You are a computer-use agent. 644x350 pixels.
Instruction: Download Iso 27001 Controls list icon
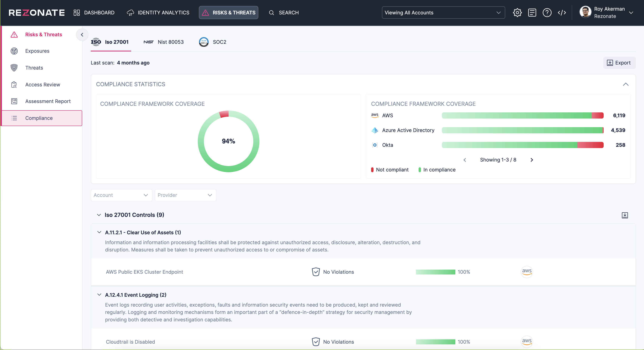point(625,215)
